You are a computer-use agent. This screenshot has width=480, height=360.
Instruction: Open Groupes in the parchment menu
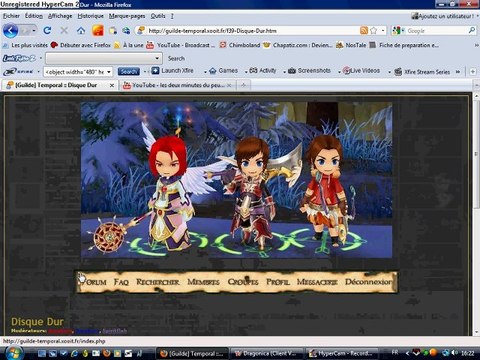pyautogui.click(x=243, y=282)
